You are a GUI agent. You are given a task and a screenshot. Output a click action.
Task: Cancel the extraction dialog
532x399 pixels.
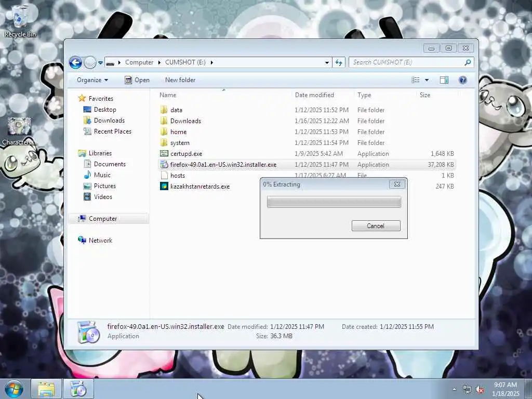pos(376,226)
